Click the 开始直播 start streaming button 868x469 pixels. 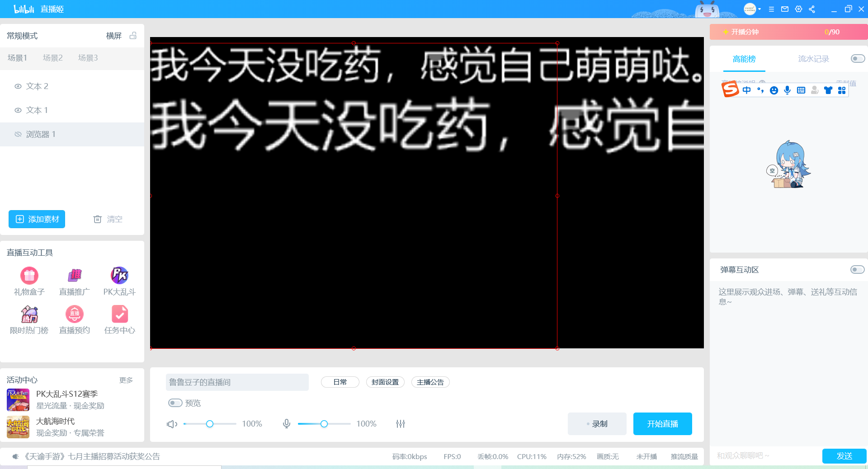point(662,424)
